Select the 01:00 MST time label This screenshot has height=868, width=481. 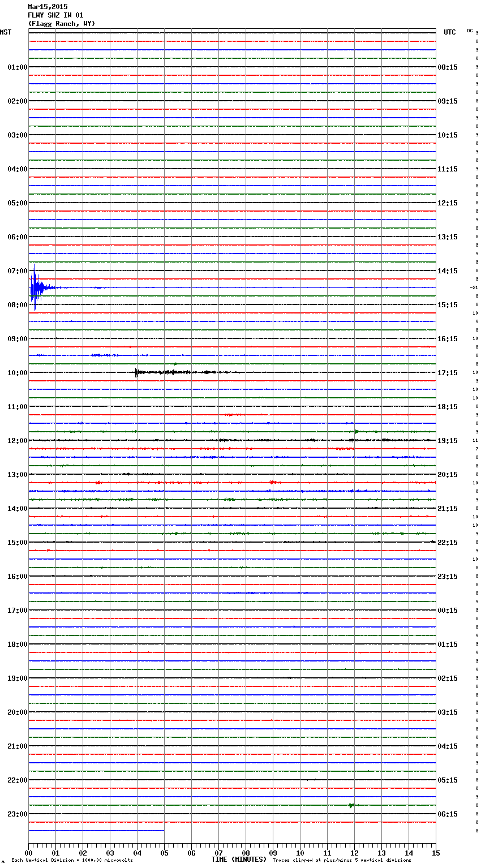pos(17,67)
